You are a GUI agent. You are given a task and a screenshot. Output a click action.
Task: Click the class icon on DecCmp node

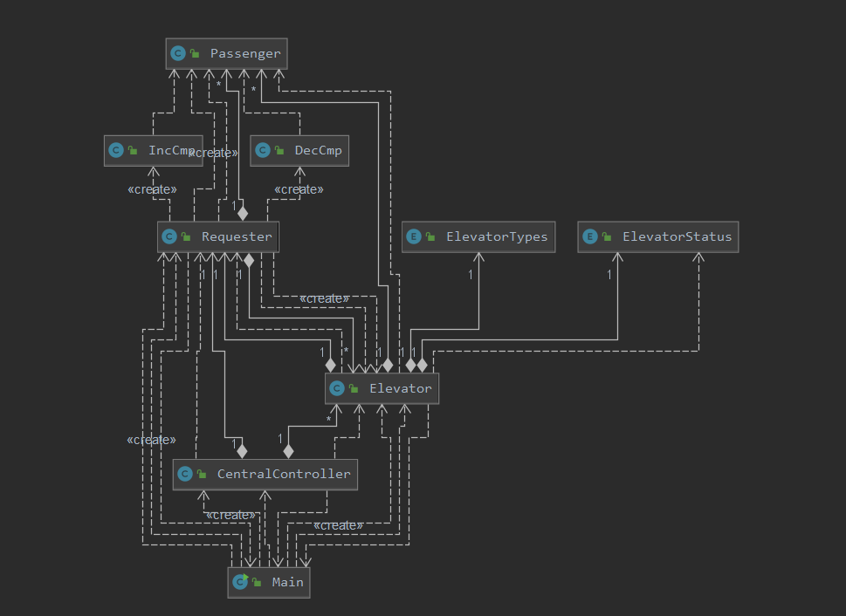coord(263,150)
